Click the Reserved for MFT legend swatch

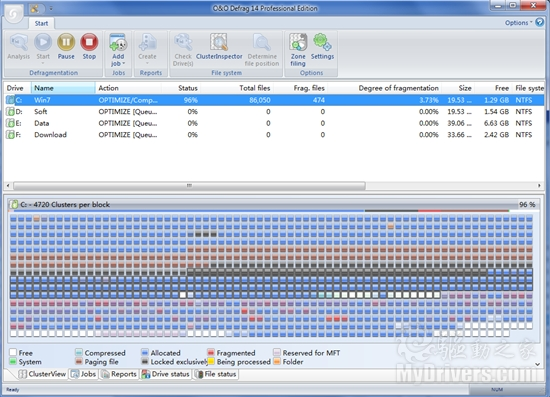coord(277,352)
